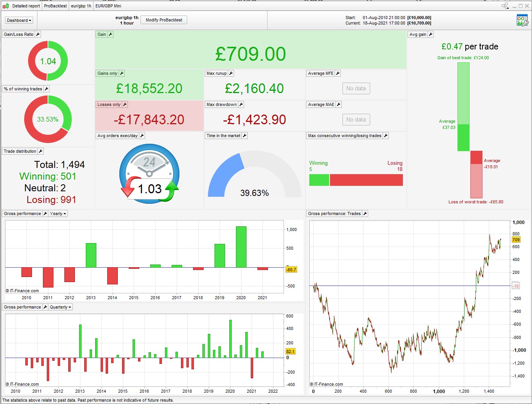Click the 39.63% time in market gauge
Viewport: 532px width, 404px height.
(255, 174)
